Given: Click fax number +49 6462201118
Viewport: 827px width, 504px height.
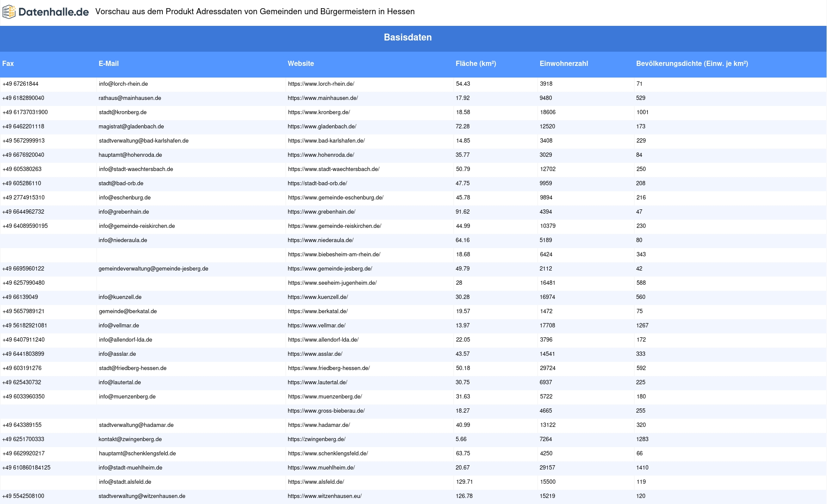Looking at the screenshot, I should click(23, 127).
